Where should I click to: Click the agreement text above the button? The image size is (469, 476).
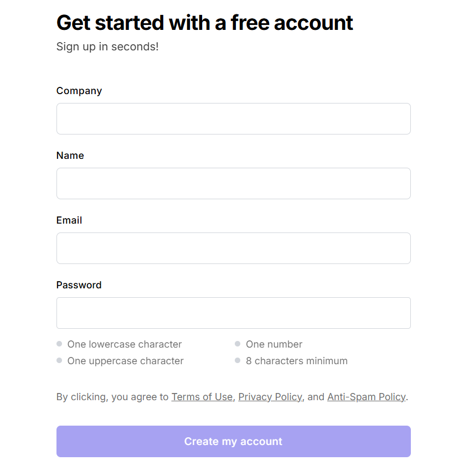coord(231,396)
